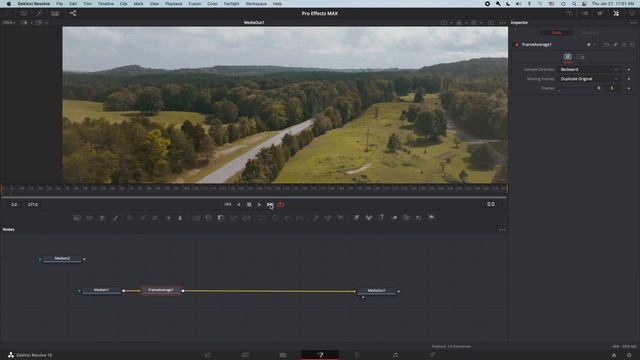Add an Image Plane 3D node
640x360 pixels.
pyautogui.click(x=356, y=218)
